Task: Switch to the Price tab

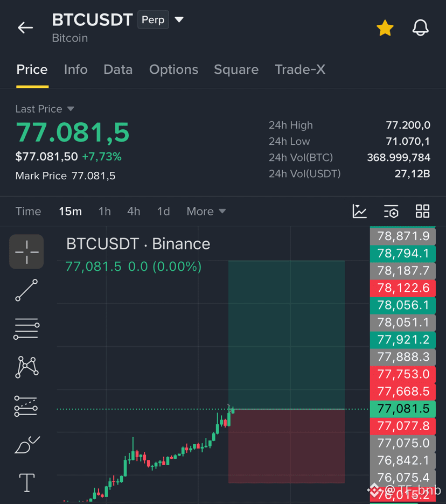Action: pyautogui.click(x=32, y=69)
